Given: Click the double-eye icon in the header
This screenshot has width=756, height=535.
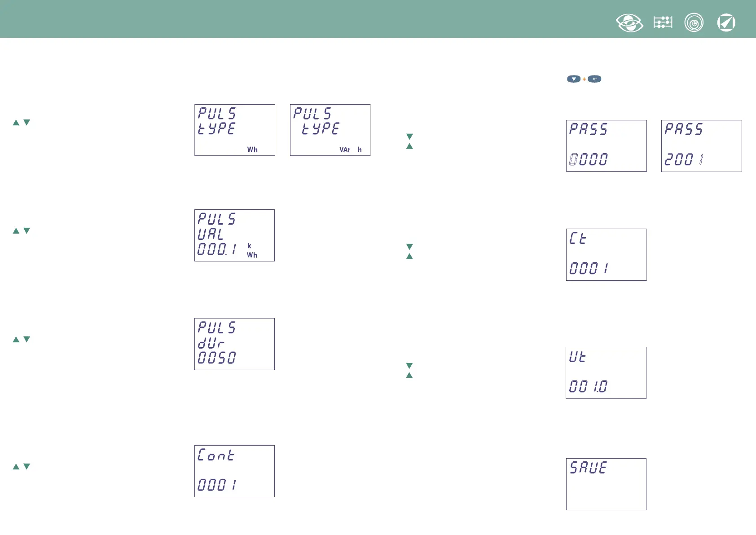Looking at the screenshot, I should (629, 23).
